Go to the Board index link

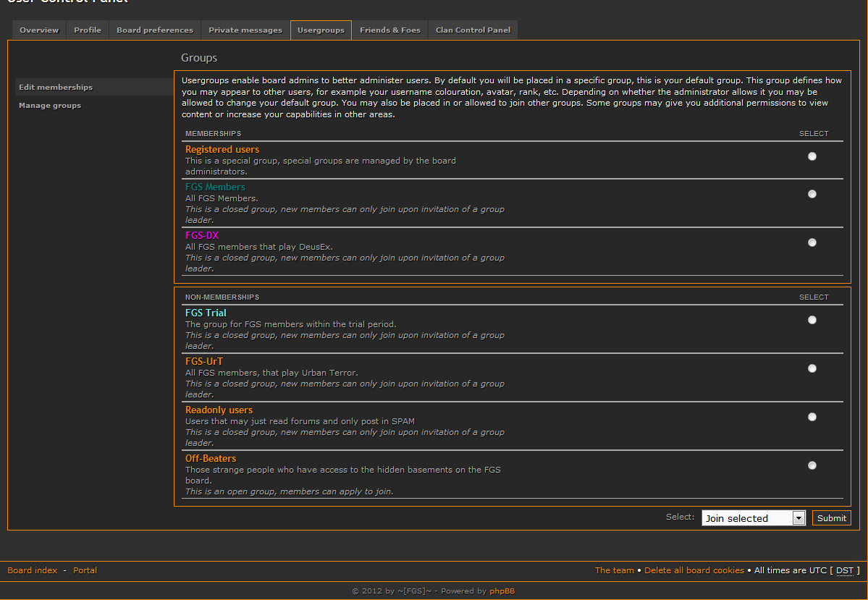pyautogui.click(x=33, y=570)
